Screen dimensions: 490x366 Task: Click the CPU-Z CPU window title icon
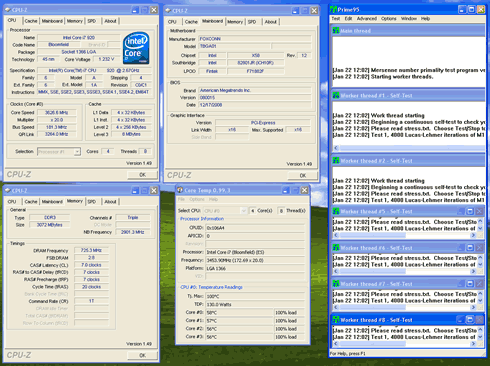(8, 10)
